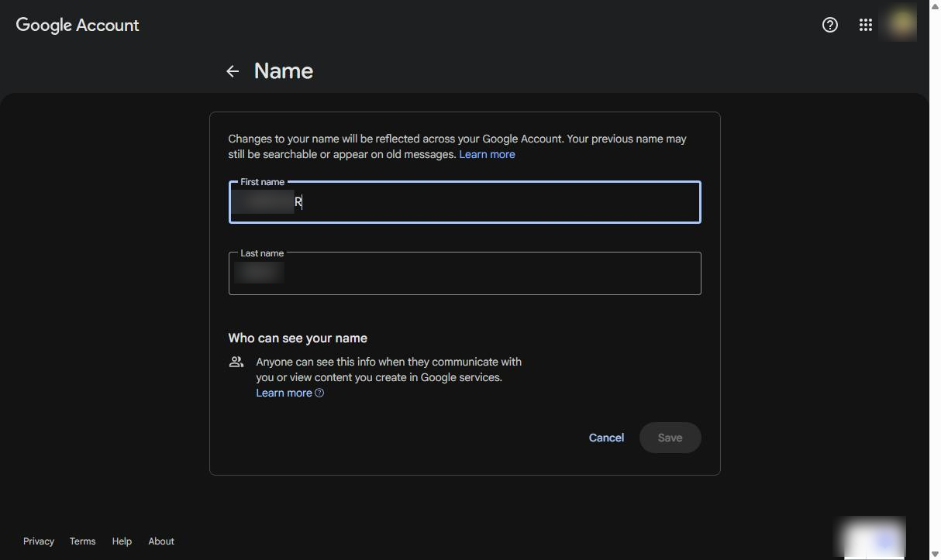Click the Google Account logo

pos(78,25)
